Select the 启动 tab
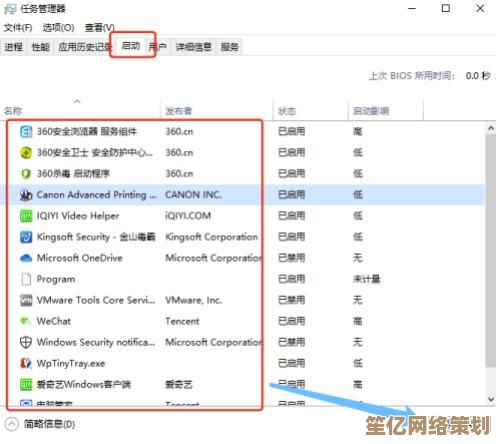The height and width of the screenshot is (444, 496). point(131,45)
